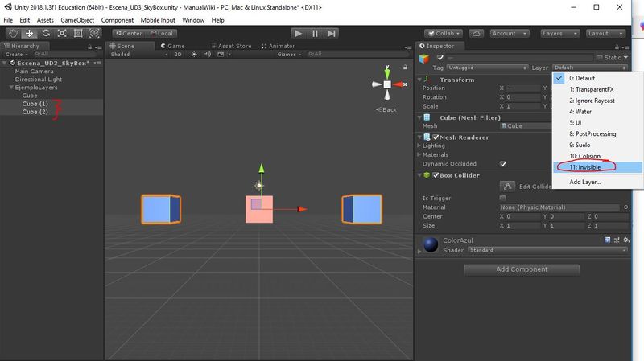Viewport: 644px width, 361px height.
Task: Toggle the Static checkbox
Action: point(599,58)
